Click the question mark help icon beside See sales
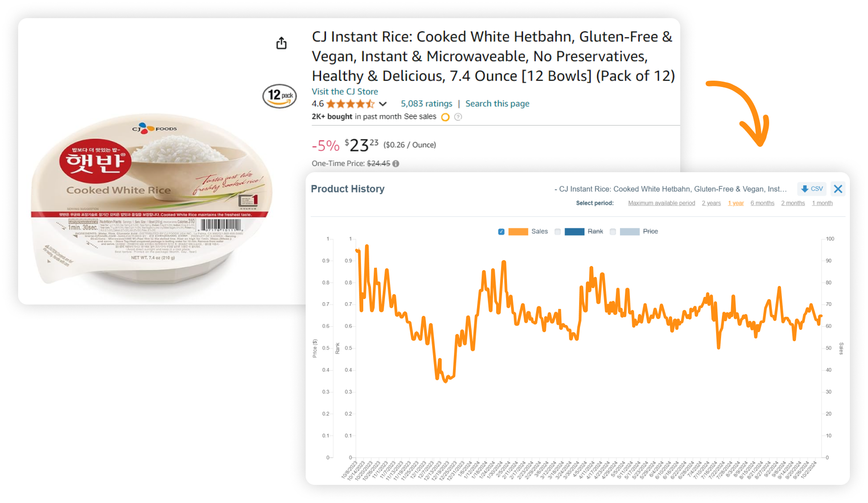Image resolution: width=868 pixels, height=503 pixels. click(458, 117)
